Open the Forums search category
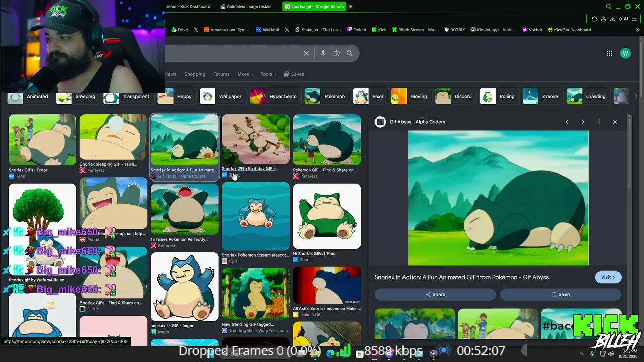The width and height of the screenshot is (644, 362). tap(221, 74)
